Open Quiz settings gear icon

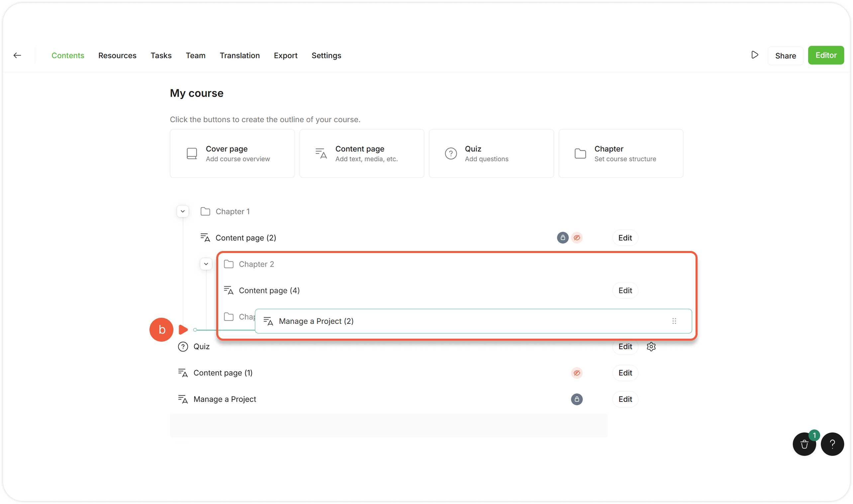651,347
